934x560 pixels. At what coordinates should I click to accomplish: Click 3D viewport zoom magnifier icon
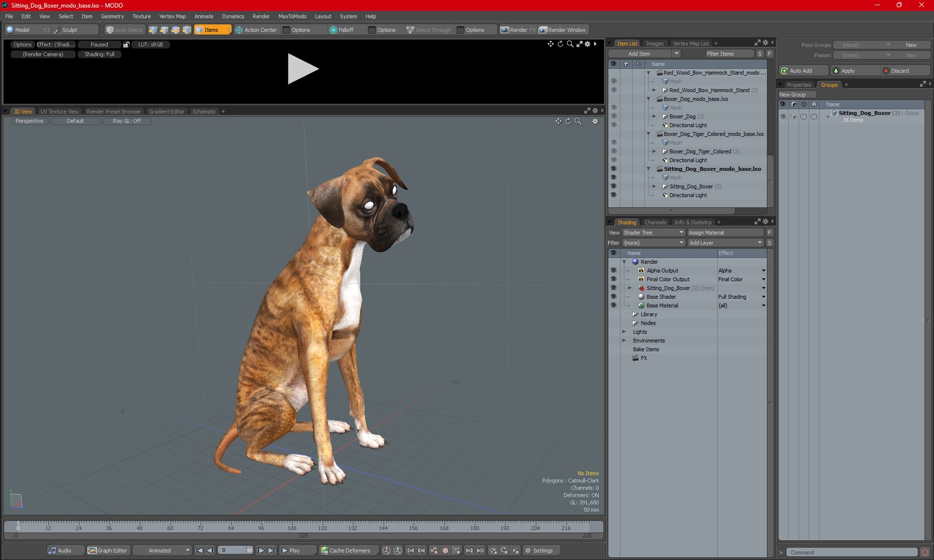[x=578, y=121]
